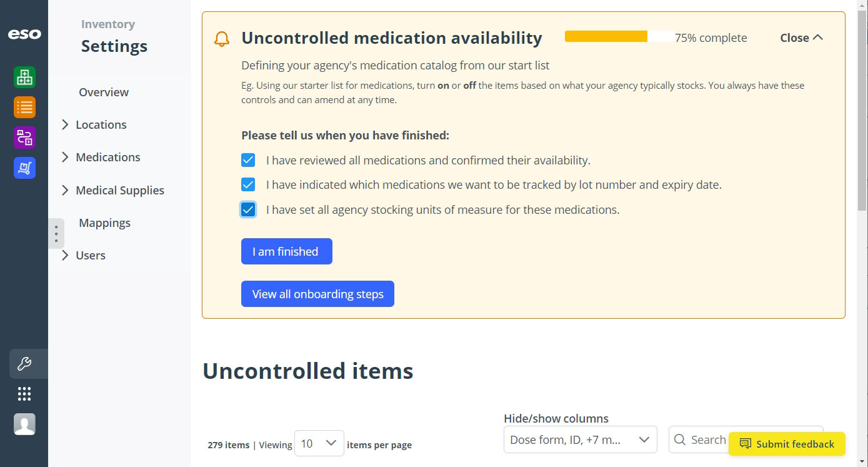This screenshot has width=868, height=467.
Task: Open the Hide/show columns dropdown
Action: click(580, 439)
